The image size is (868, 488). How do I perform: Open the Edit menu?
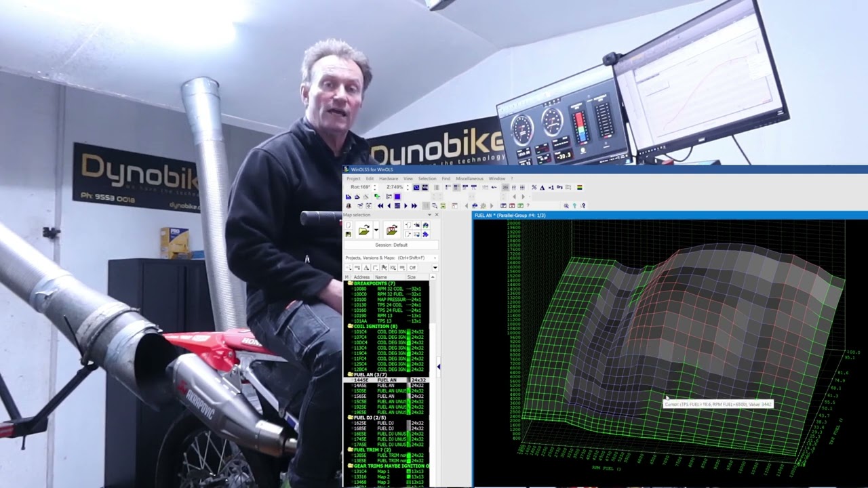[370, 178]
